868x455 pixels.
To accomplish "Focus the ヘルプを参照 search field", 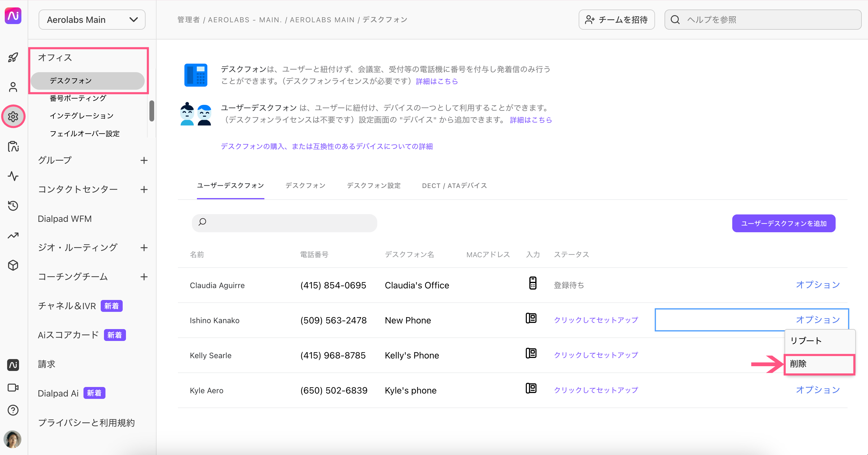I will coord(763,20).
